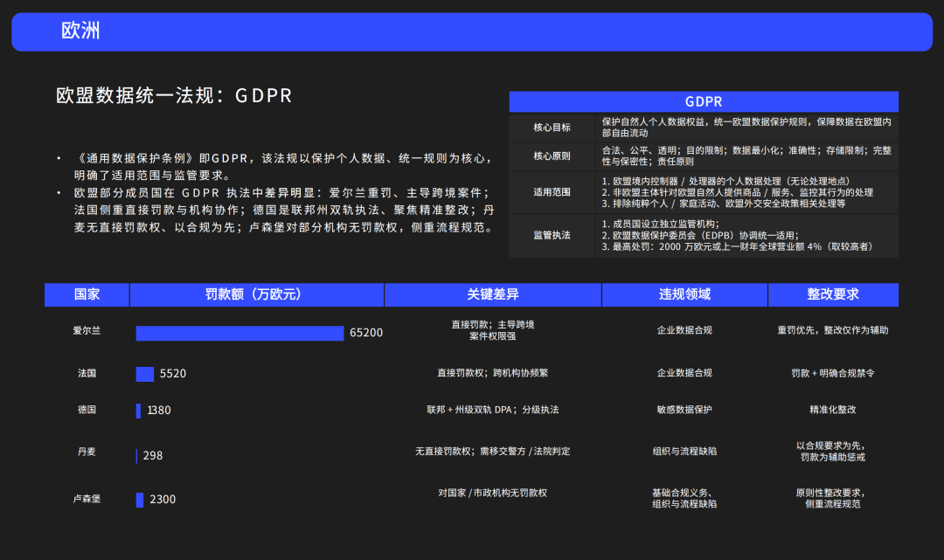The height and width of the screenshot is (560, 944).
Task: Click the 欧洲 title banner
Action: tap(472, 31)
